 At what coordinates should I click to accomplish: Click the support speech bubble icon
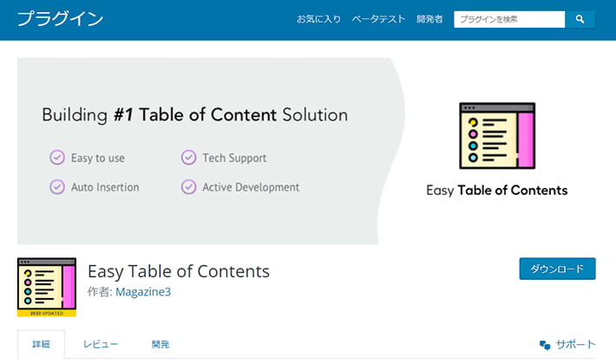(545, 345)
